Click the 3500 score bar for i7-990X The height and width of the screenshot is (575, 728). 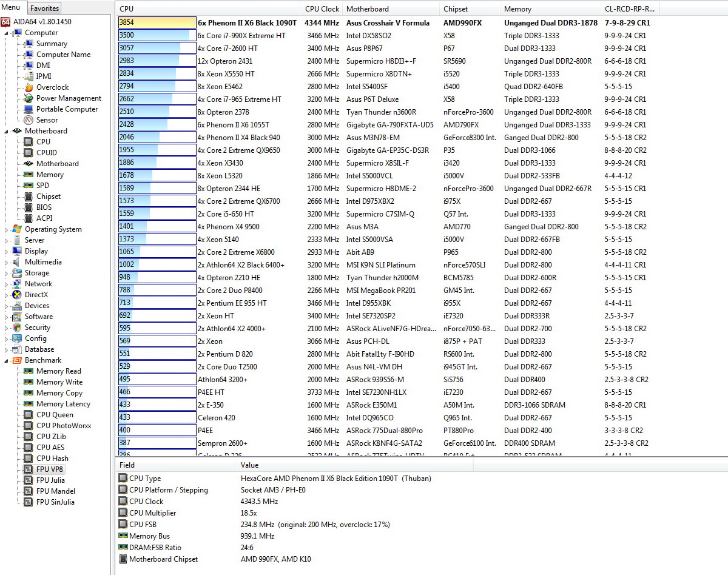(157, 35)
